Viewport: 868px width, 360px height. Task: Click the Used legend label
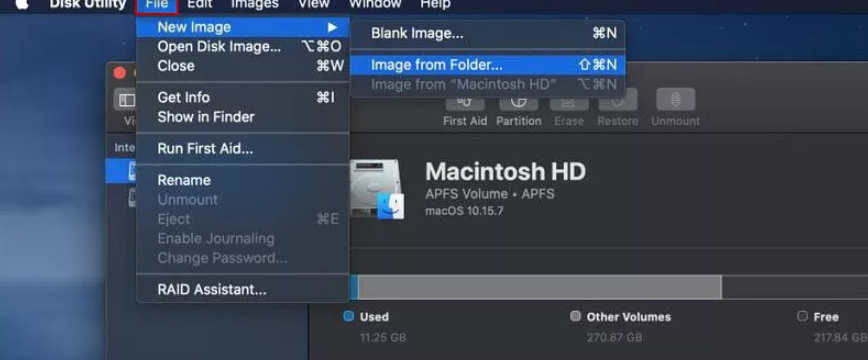(x=374, y=317)
